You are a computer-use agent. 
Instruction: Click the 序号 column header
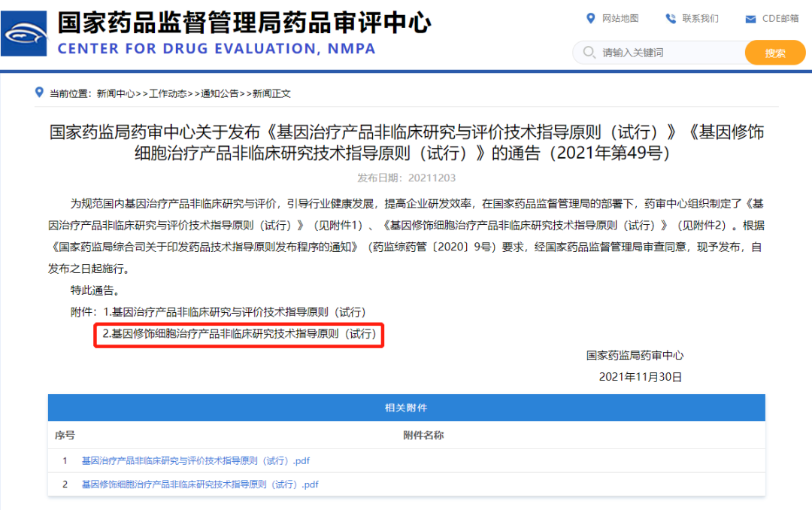tap(65, 436)
